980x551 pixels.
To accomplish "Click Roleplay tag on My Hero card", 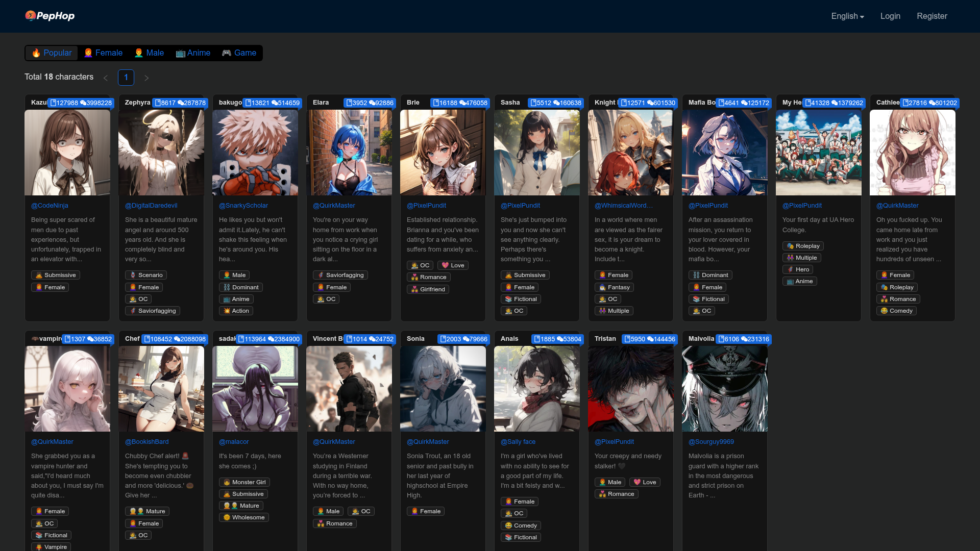I will pos(803,246).
